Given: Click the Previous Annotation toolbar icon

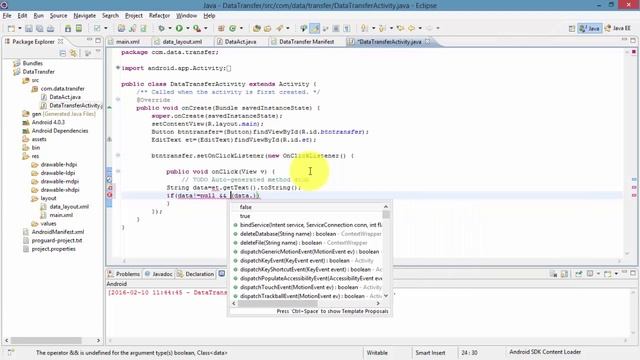Looking at the screenshot, I should [382, 28].
